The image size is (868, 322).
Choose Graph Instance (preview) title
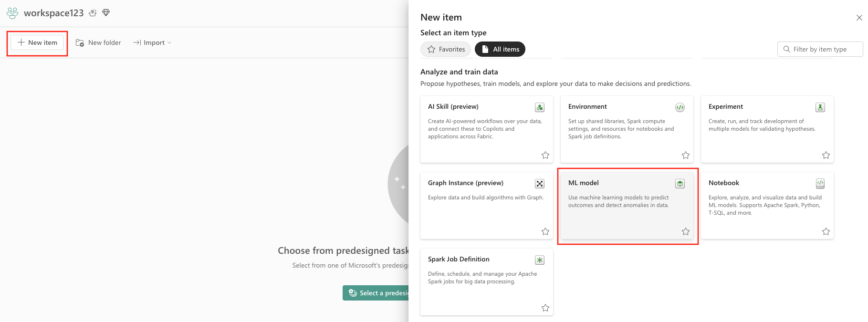pyautogui.click(x=466, y=183)
